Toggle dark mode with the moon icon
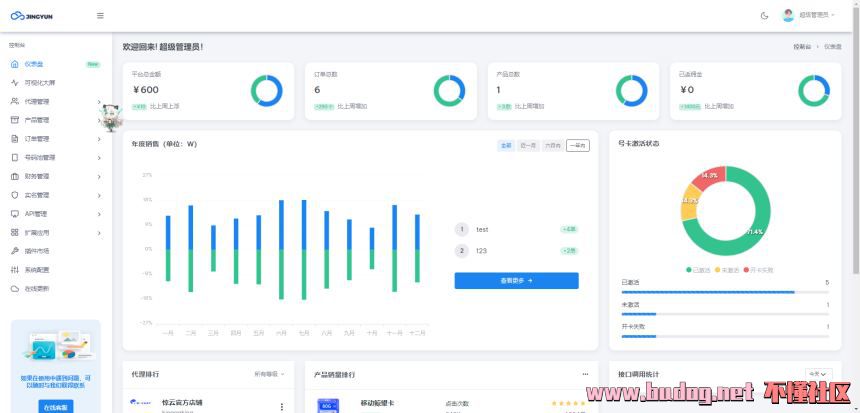 764,15
